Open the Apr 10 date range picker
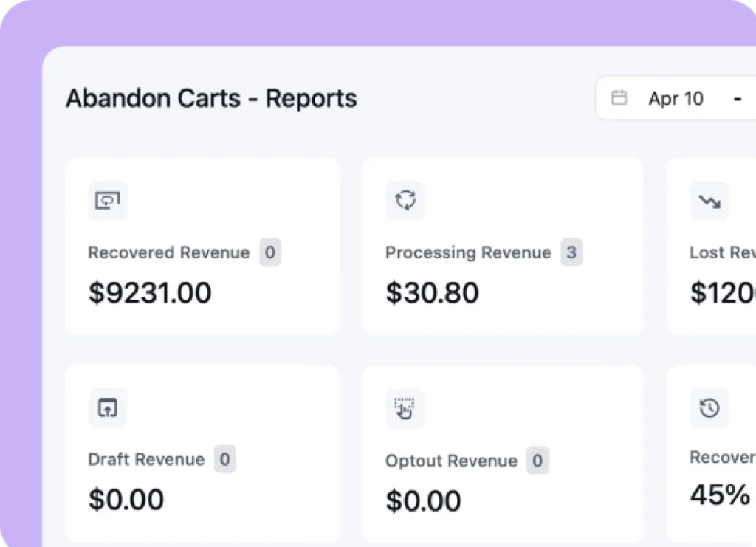The width and height of the screenshot is (756, 547). click(676, 98)
